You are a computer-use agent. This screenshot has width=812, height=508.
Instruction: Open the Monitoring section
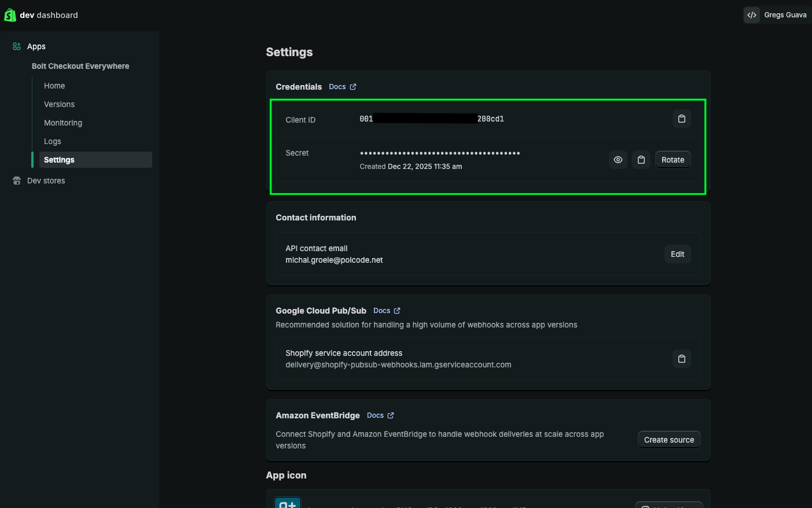[x=63, y=123]
